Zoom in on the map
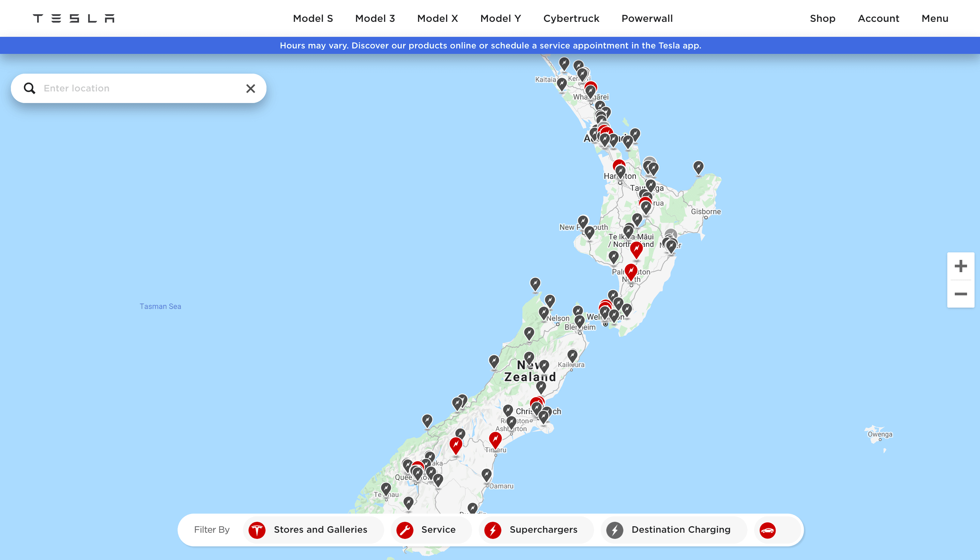 (961, 266)
